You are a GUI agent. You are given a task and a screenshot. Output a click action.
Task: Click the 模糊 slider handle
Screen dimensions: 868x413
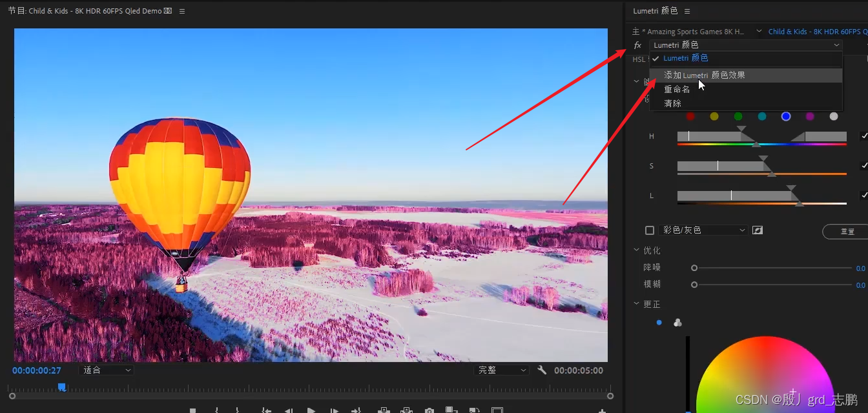click(694, 285)
